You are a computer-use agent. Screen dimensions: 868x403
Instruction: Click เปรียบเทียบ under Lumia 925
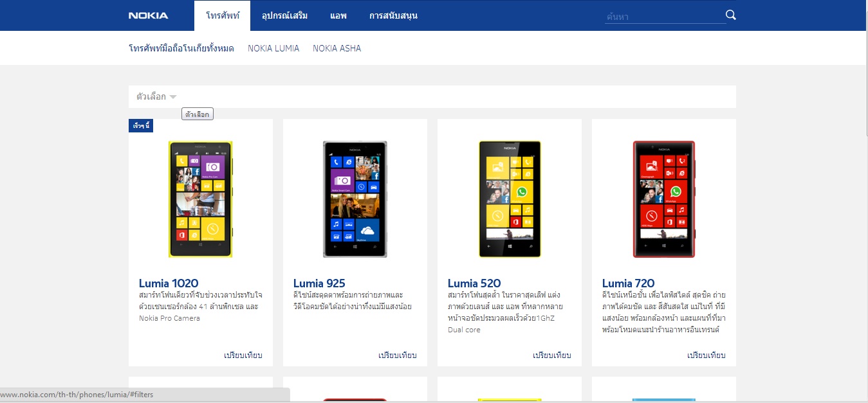[x=398, y=355]
